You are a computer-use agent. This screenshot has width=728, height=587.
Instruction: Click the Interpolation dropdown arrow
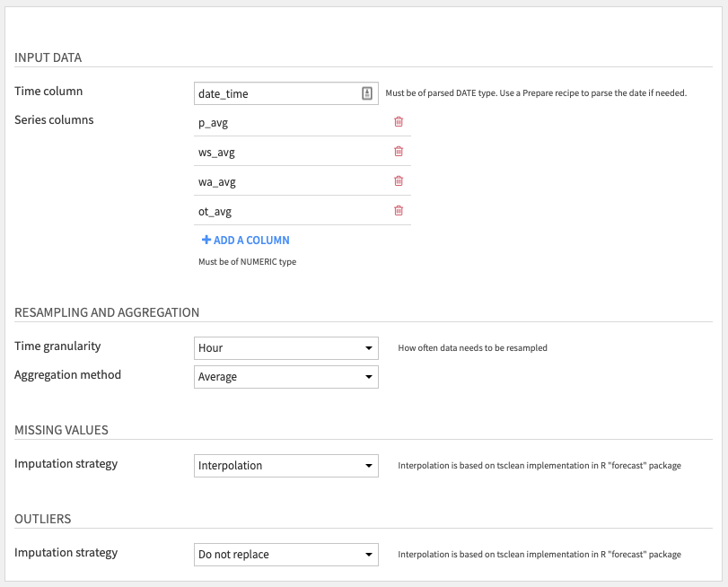pos(369,466)
